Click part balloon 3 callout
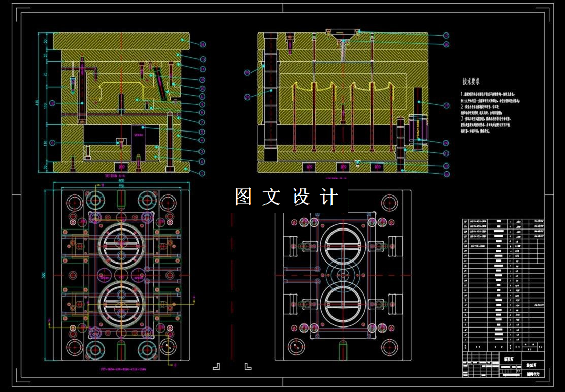 203,152
